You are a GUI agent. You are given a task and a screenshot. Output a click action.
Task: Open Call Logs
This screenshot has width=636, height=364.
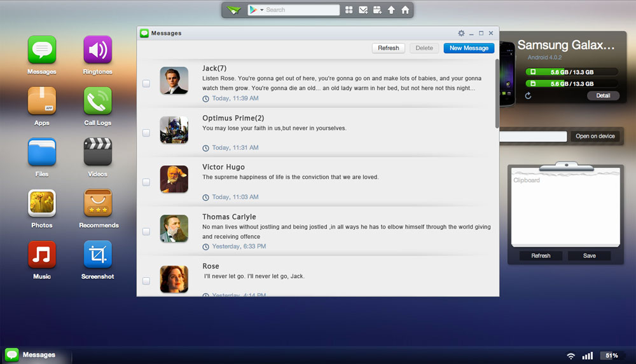click(x=98, y=101)
